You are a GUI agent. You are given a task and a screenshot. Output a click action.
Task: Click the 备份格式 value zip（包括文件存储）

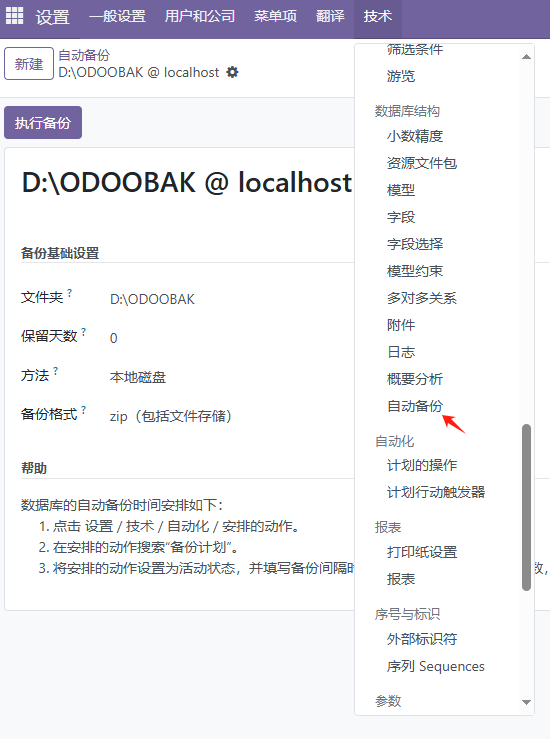[171, 416]
